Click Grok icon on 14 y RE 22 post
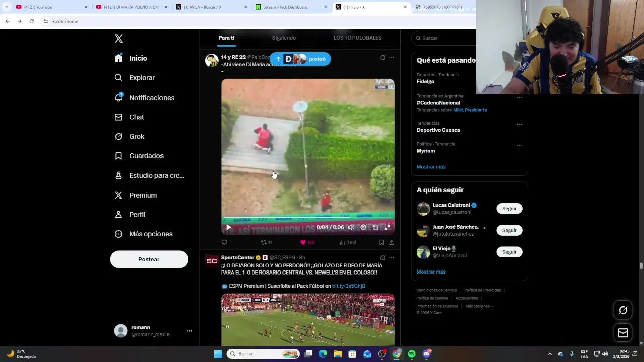 (x=383, y=58)
